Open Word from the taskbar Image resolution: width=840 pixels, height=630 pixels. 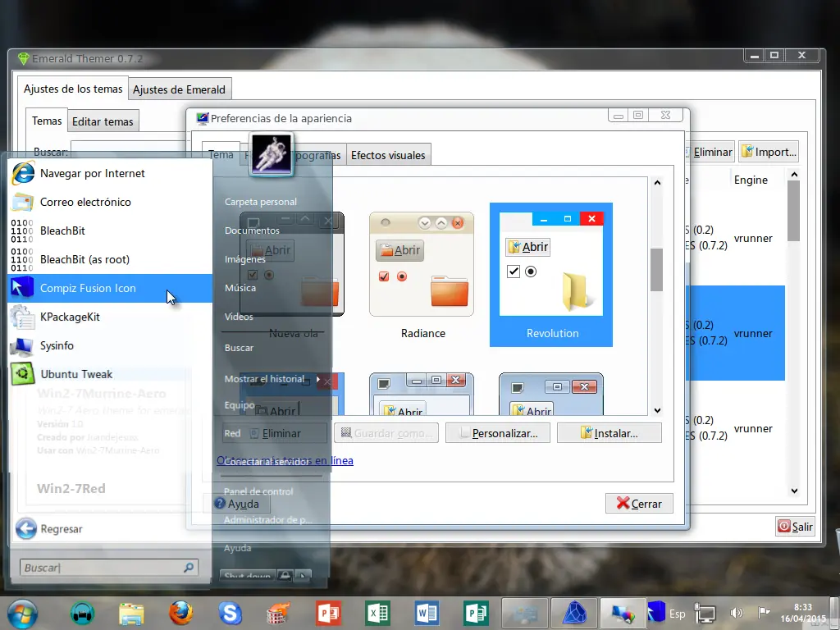click(427, 614)
